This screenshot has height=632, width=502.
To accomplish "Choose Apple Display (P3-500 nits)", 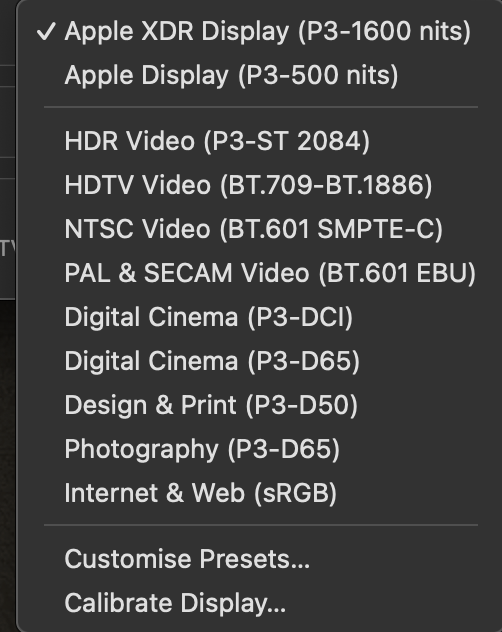I will 260,75.
